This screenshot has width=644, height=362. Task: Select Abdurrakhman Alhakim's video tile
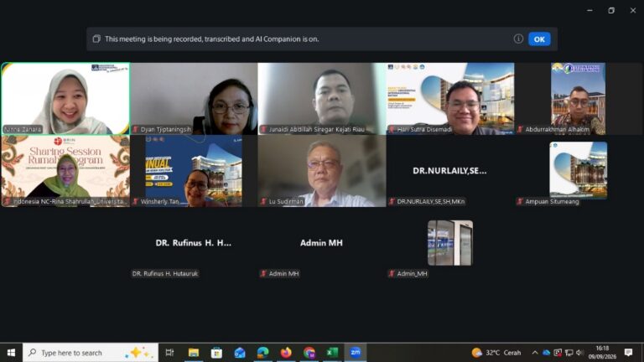tap(579, 99)
